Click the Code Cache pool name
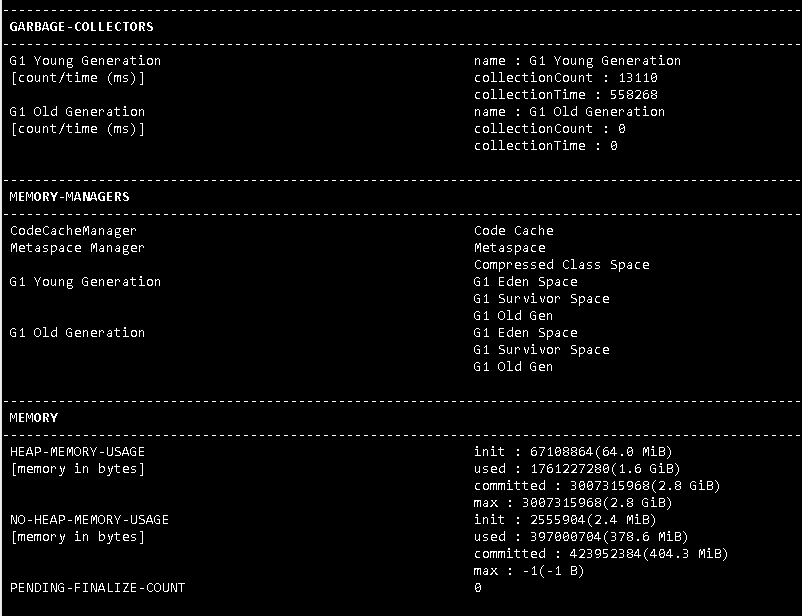Image resolution: width=802 pixels, height=616 pixels. click(x=514, y=231)
